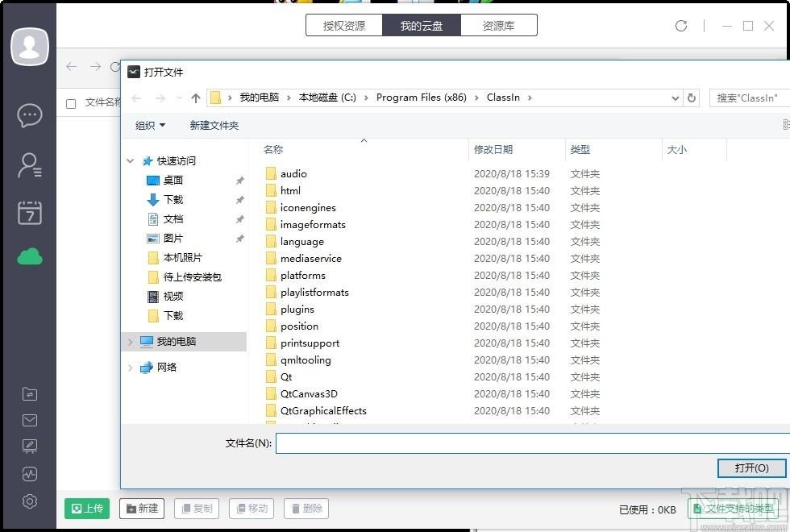Select 文档 in quick access
Image resolution: width=790 pixels, height=532 pixels.
coord(173,219)
